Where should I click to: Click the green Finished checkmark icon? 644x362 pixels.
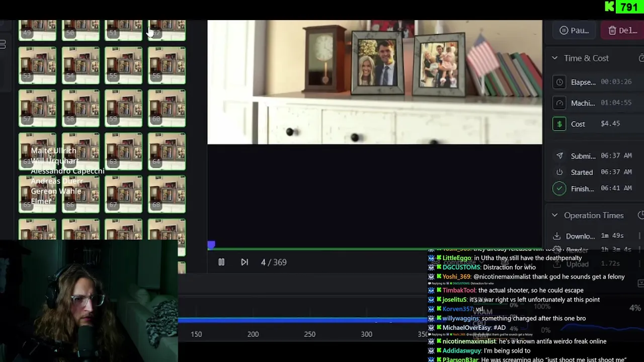click(x=559, y=189)
